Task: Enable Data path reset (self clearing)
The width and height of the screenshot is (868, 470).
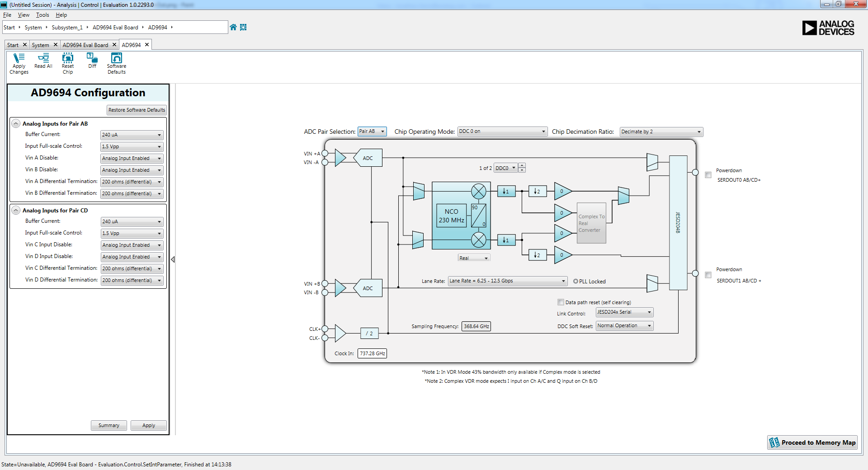Action: pos(561,302)
